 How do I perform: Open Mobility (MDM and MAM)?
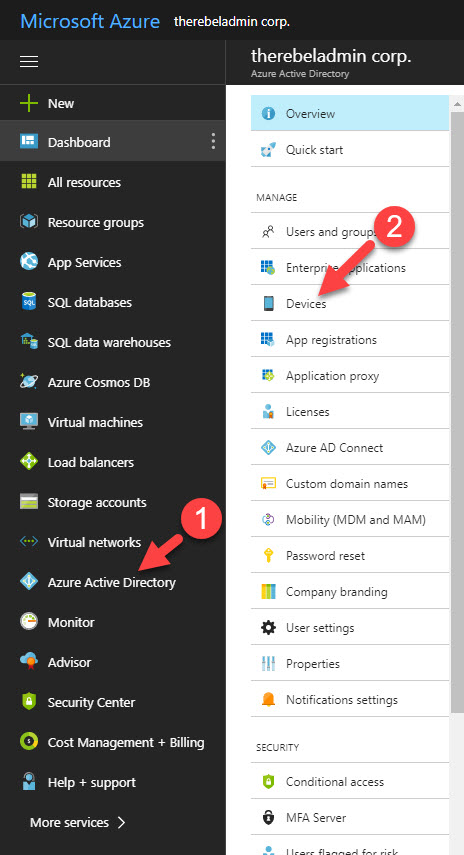click(x=350, y=520)
